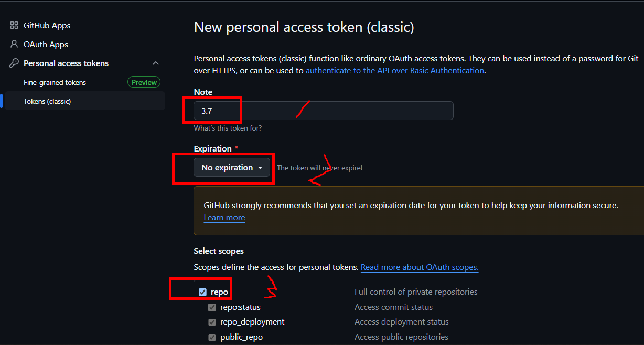Toggle the repo_deployment checkbox
The width and height of the screenshot is (644, 345).
(212, 322)
